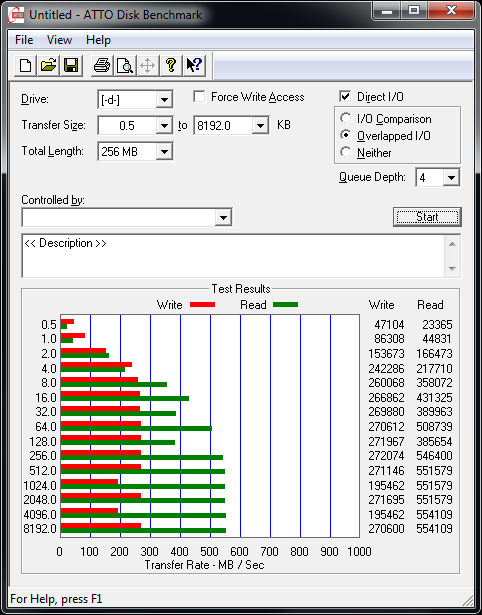Open the File menu

click(24, 40)
